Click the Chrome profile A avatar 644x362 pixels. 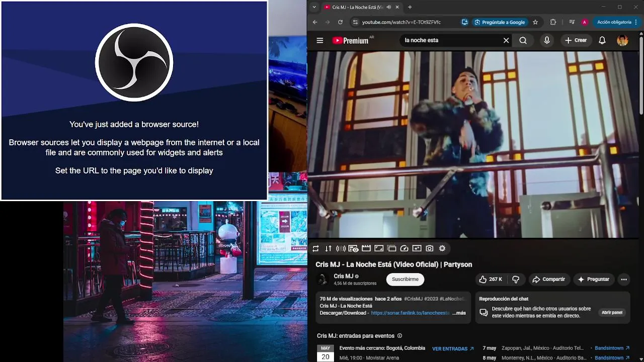point(584,22)
